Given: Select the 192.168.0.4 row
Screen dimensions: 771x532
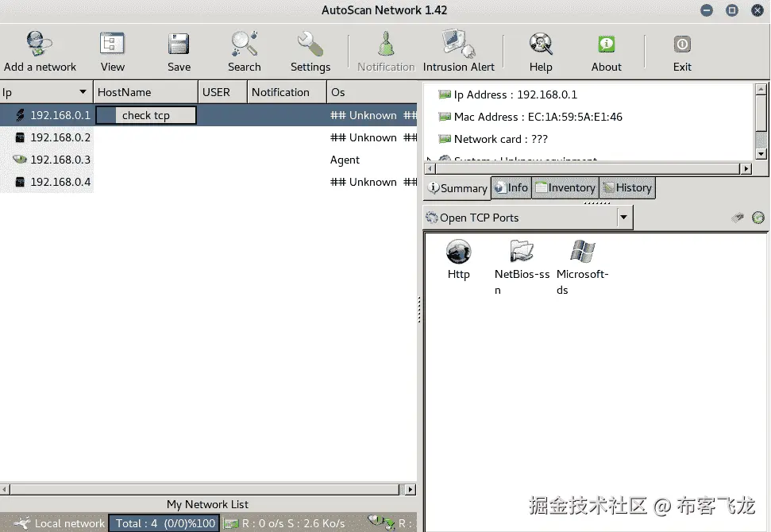Looking at the screenshot, I should pyautogui.click(x=209, y=182).
